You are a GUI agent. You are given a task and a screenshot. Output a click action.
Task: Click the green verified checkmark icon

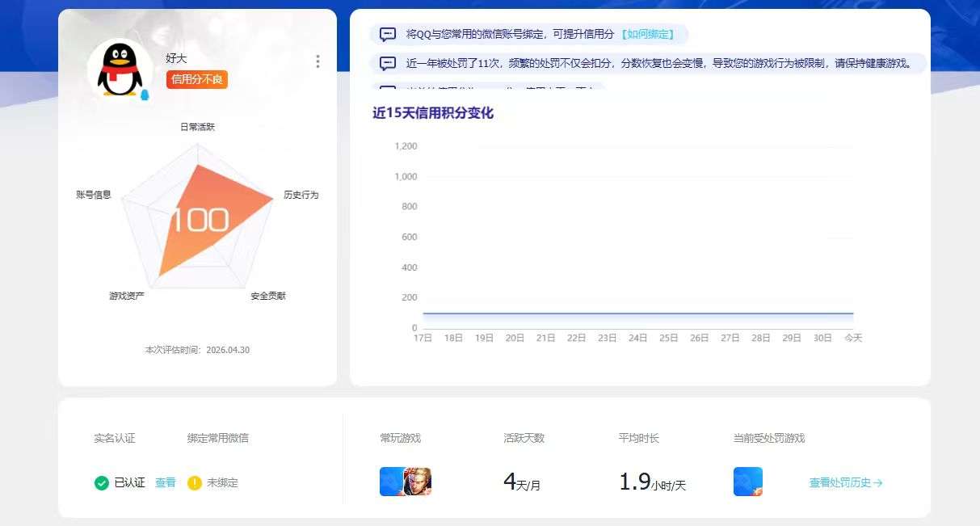tap(102, 483)
